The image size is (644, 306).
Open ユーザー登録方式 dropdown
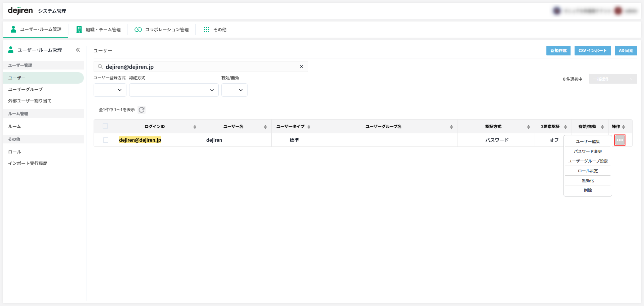[x=110, y=90]
